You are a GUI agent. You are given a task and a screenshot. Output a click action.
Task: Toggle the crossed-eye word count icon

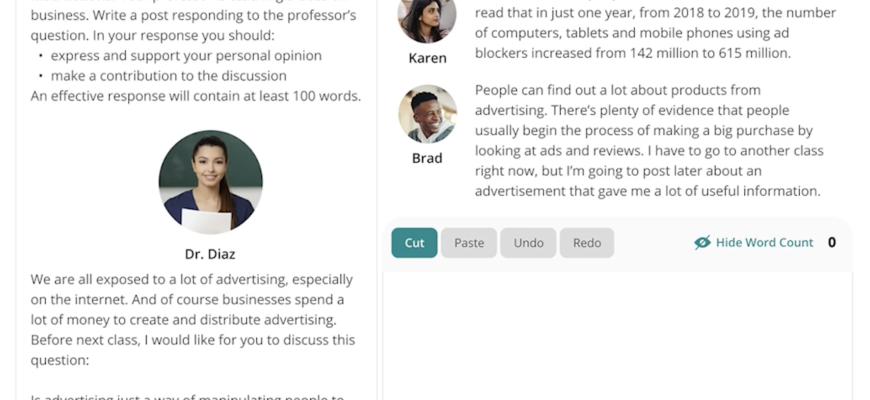pos(702,243)
